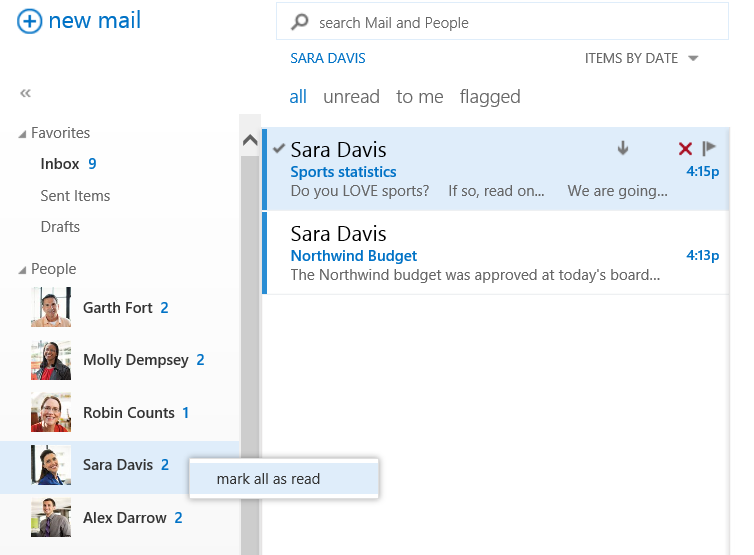Collapse the folder pane with double chevron
The height and width of the screenshot is (555, 754).
coord(26,93)
